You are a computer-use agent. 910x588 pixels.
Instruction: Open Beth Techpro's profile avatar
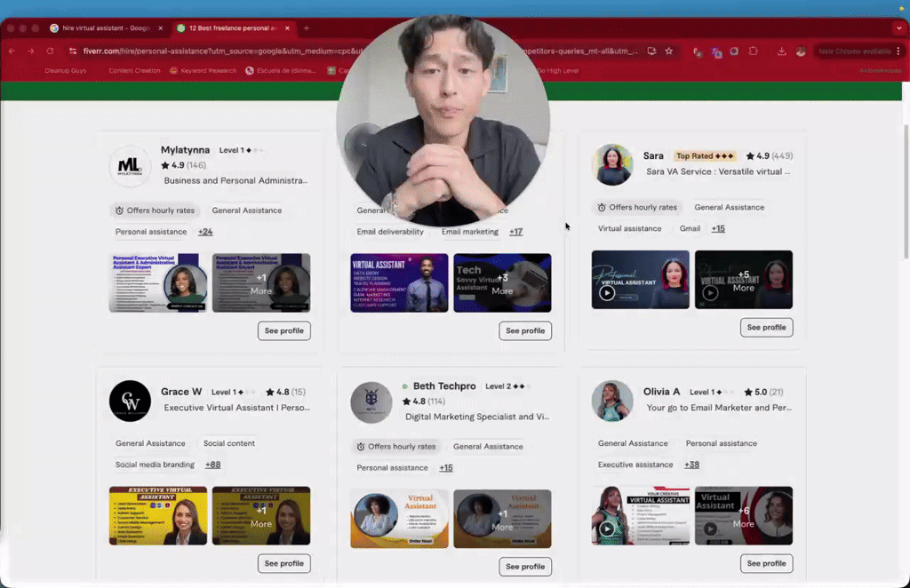[x=371, y=402]
